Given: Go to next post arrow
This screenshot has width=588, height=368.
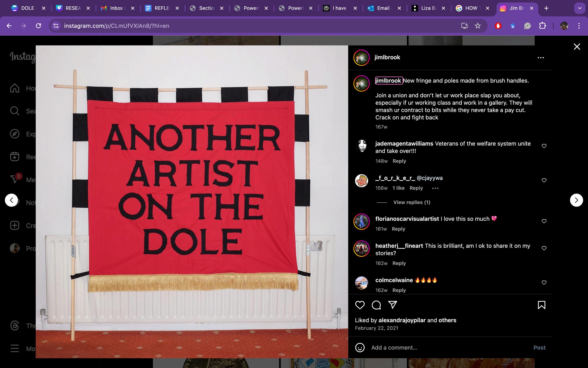Looking at the screenshot, I should click(x=576, y=200).
